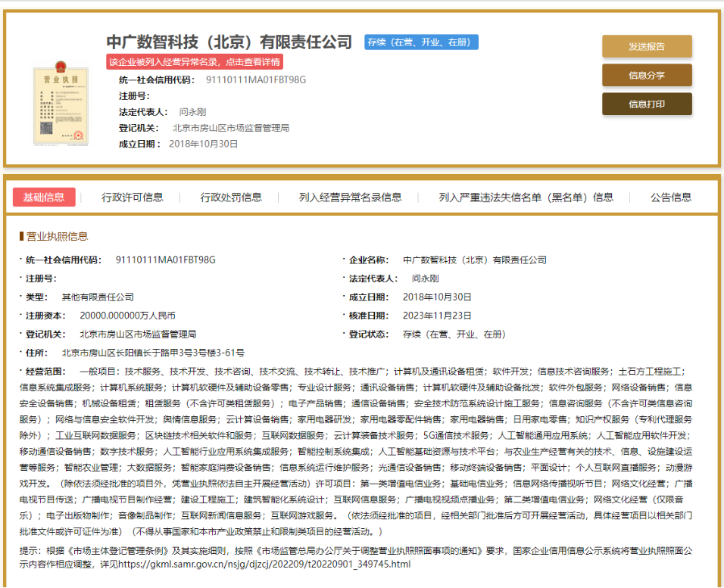Screen dimensions: 724x588
Task: Click the company name value in license info
Action: [x=474, y=260]
